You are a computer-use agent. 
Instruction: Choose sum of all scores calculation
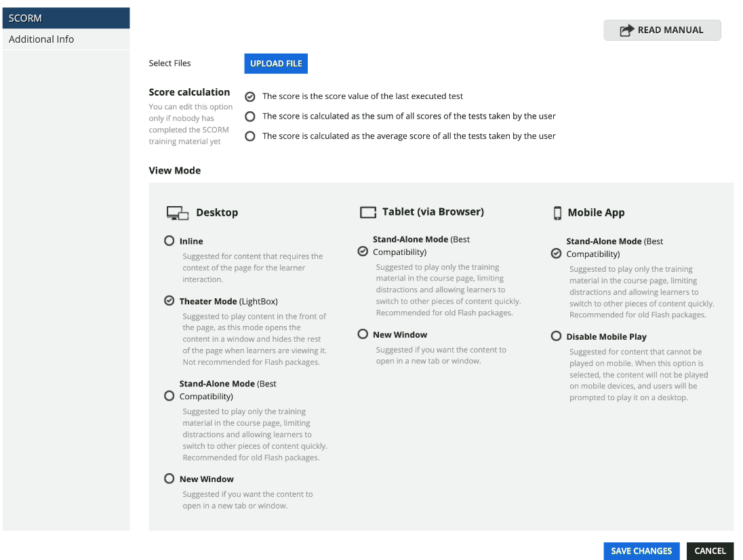[x=250, y=117]
